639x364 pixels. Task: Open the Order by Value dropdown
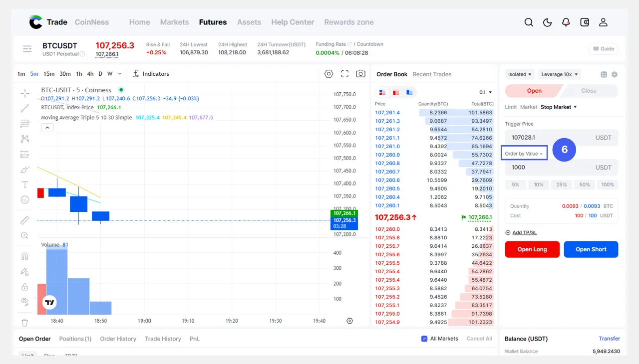524,154
